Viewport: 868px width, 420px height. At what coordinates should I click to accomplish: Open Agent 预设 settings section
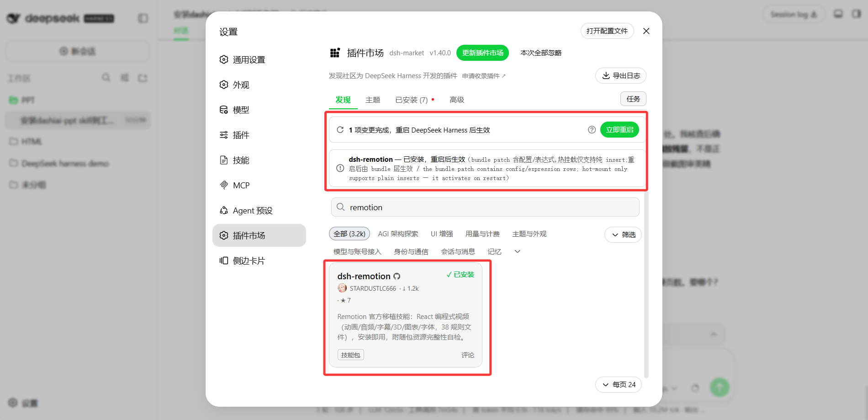pyautogui.click(x=259, y=211)
